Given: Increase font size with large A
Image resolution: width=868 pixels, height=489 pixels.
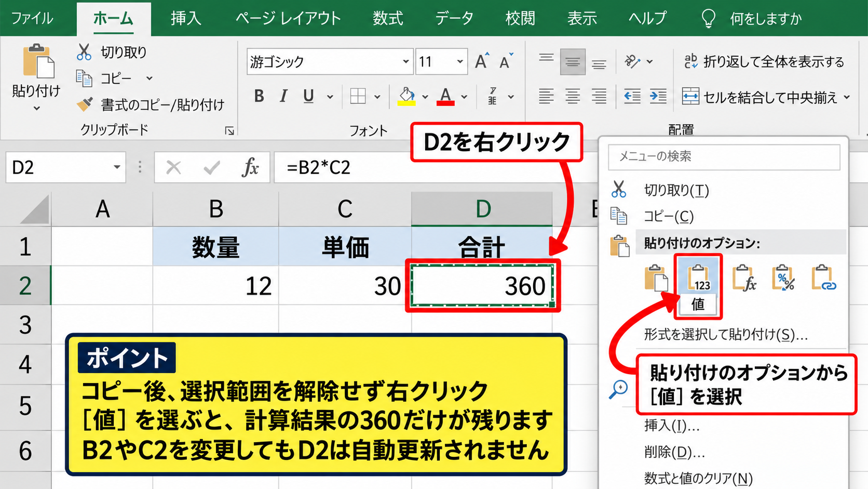Looking at the screenshot, I should click(x=482, y=61).
